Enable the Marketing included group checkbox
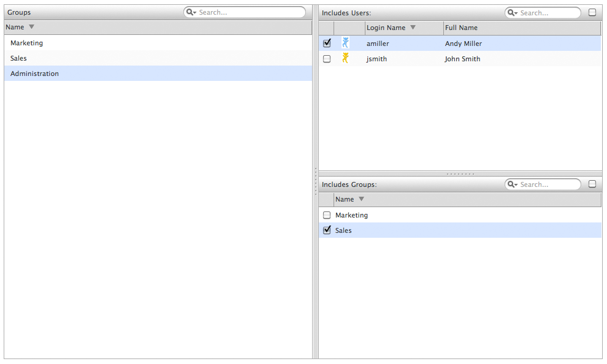The image size is (607, 364). tap(327, 215)
